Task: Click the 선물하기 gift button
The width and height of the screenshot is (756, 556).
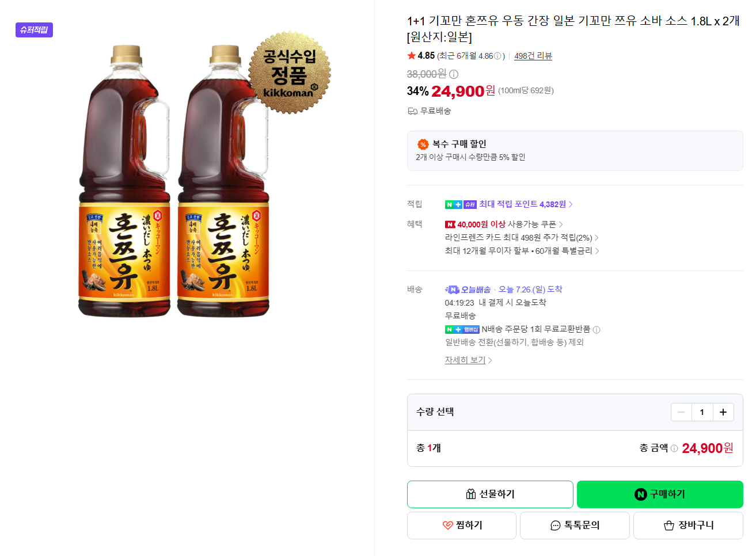Action: pyautogui.click(x=490, y=494)
